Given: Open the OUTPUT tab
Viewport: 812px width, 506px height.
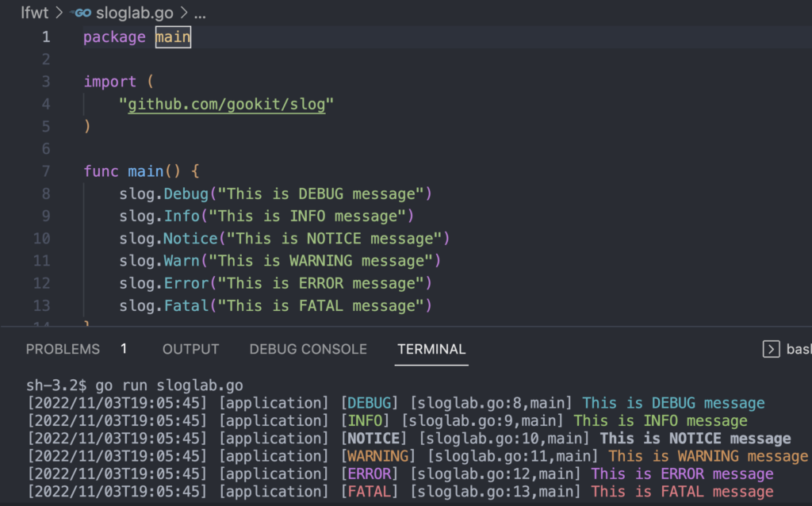Looking at the screenshot, I should [190, 349].
